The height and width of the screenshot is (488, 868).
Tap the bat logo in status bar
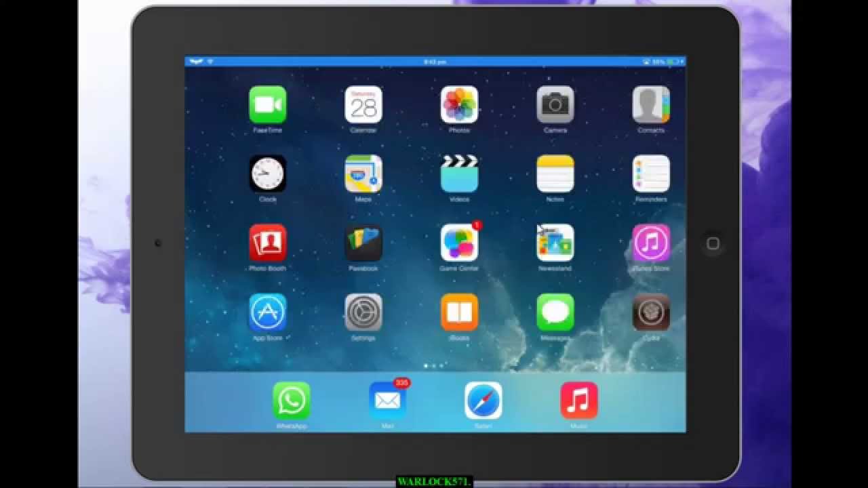point(196,62)
